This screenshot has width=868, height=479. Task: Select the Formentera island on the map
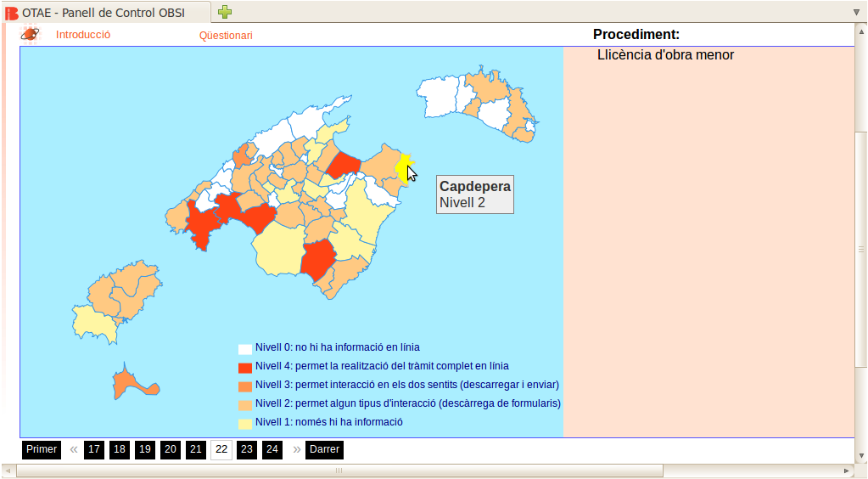[128, 384]
